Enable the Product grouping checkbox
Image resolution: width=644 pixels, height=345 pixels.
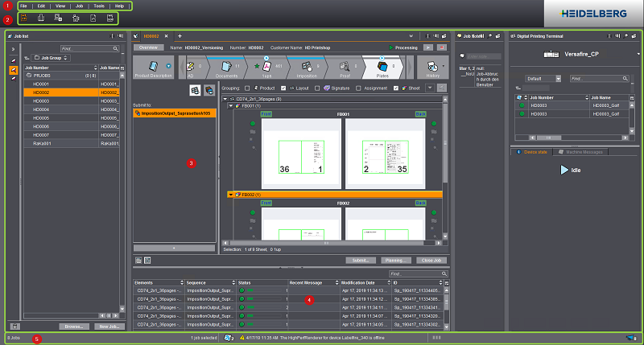click(x=247, y=87)
